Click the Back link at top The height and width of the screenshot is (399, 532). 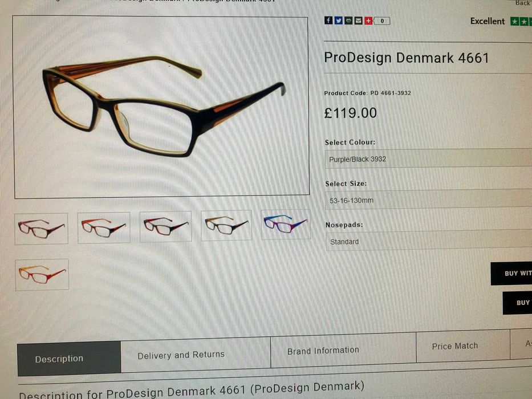[523, 3]
